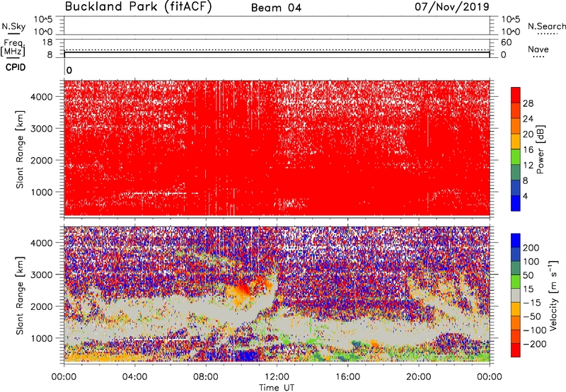The image size is (566, 392).
Task: Click the 'N.Search' legend label
Action: [547, 26]
